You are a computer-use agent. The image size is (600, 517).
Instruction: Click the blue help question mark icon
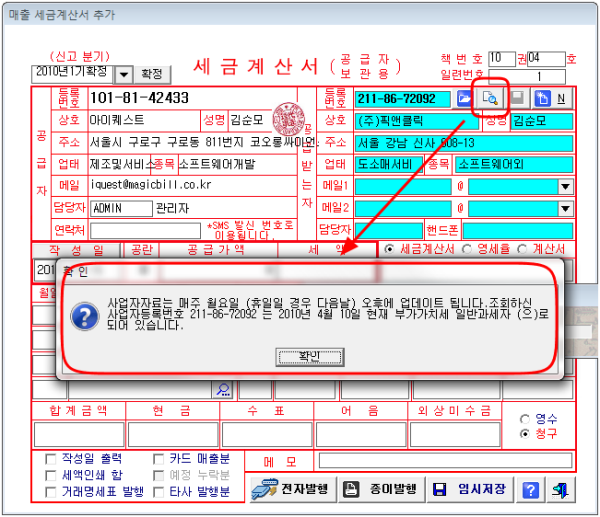pyautogui.click(x=531, y=490)
